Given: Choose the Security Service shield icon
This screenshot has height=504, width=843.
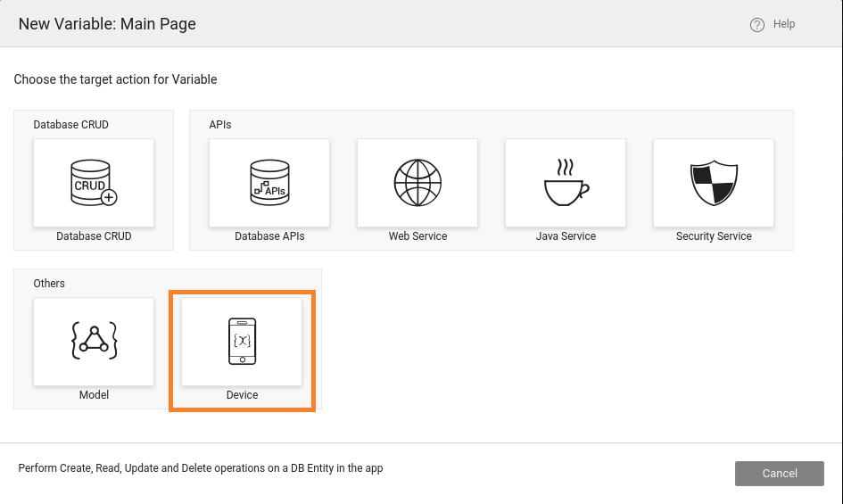Looking at the screenshot, I should point(714,182).
